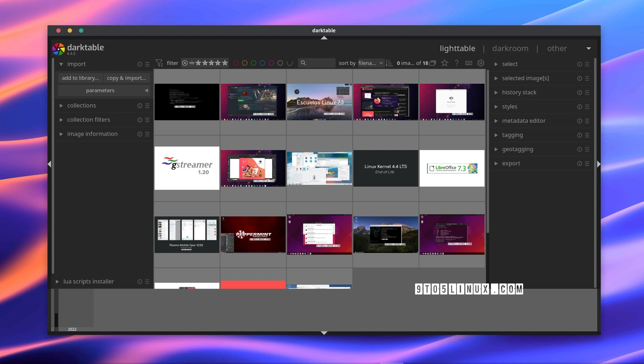Open presets menu for geotagging

pyautogui.click(x=587, y=149)
